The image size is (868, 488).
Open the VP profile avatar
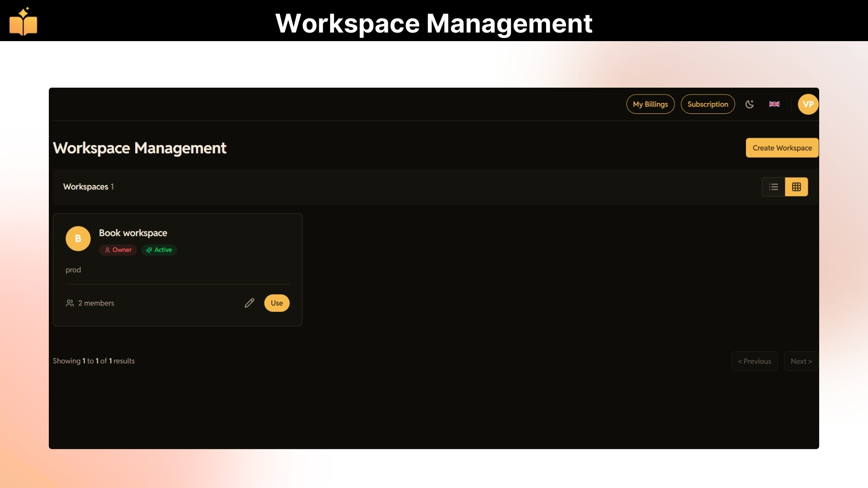808,104
